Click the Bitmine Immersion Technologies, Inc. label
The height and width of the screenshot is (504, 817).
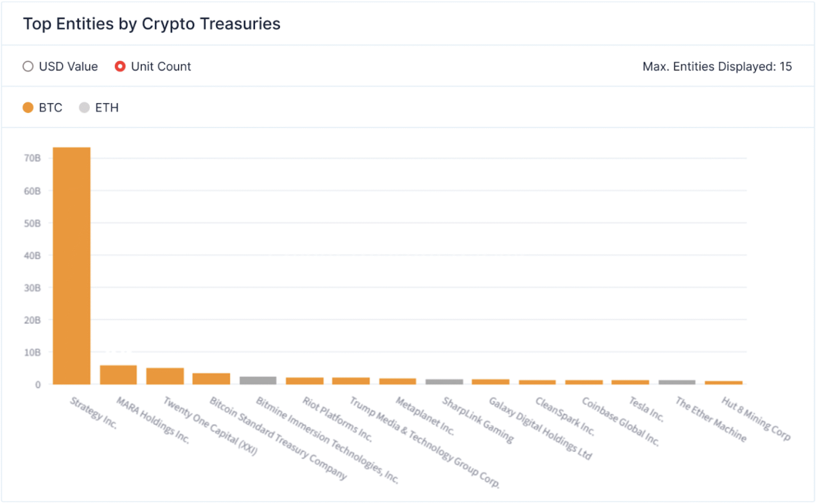(x=327, y=440)
